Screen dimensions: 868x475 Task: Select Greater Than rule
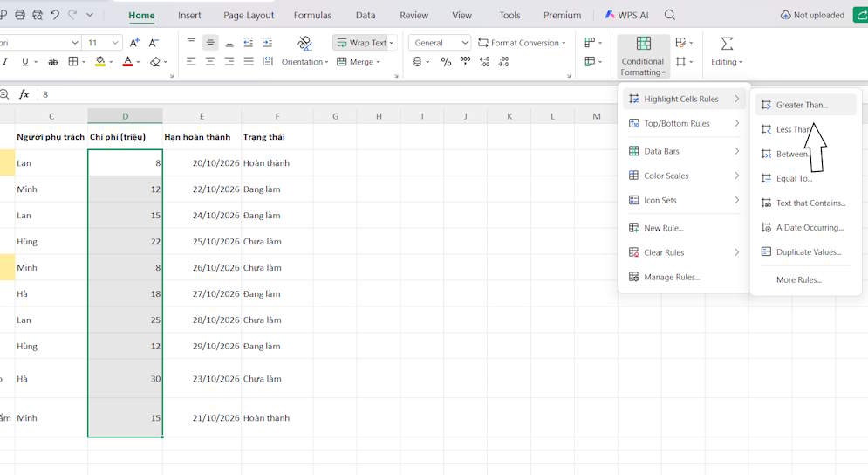(805, 105)
